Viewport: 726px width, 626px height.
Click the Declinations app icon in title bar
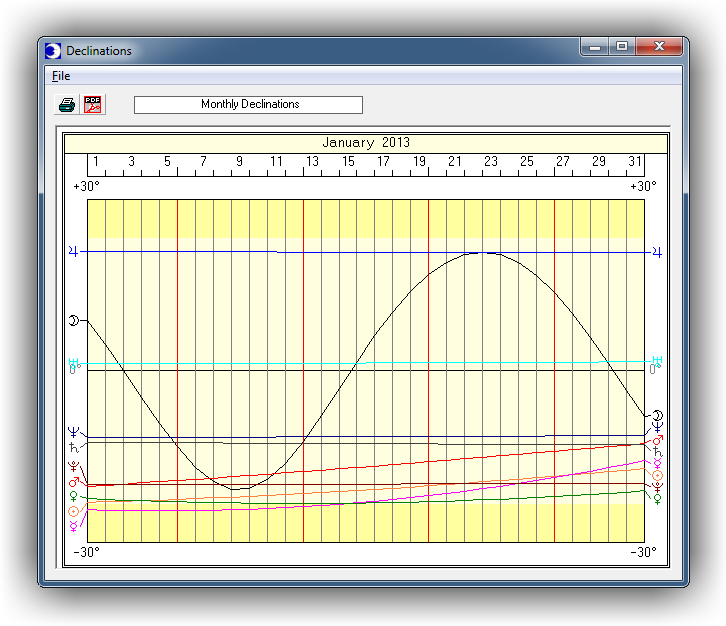(53, 50)
